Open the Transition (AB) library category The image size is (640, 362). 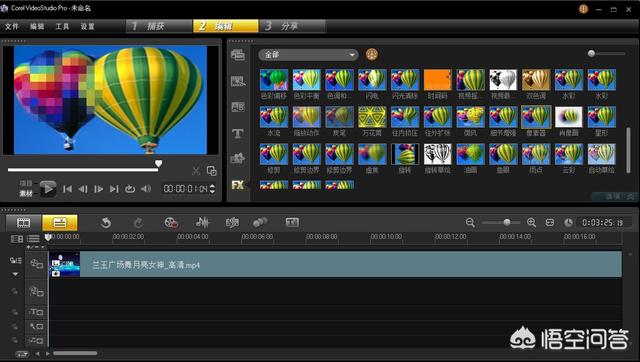pos(238,107)
